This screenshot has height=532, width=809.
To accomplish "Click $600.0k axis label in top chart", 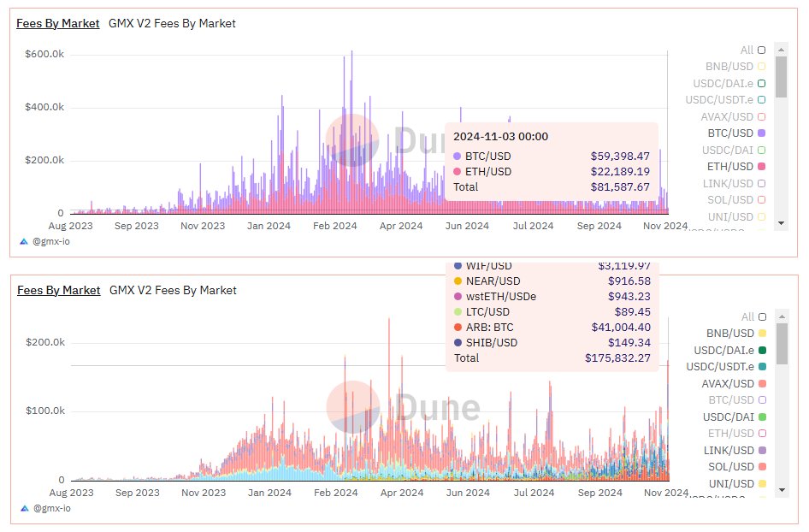I will click(44, 54).
